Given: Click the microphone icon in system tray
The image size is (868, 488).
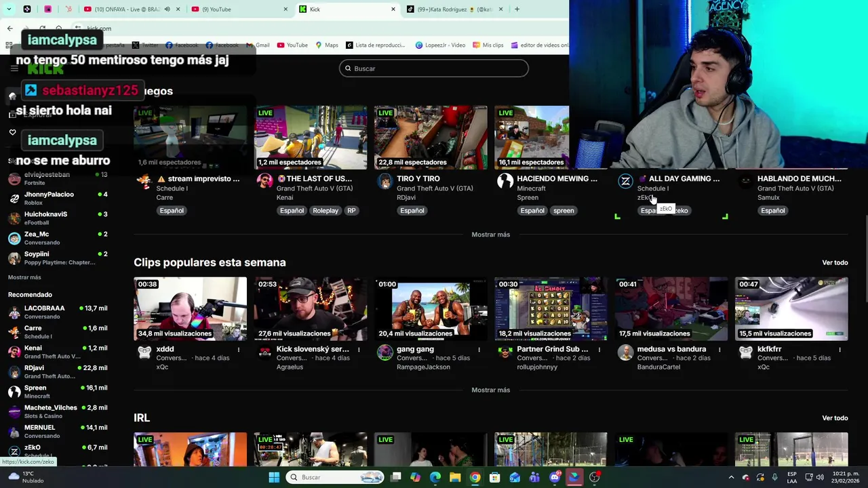Looking at the screenshot, I should [x=774, y=477].
